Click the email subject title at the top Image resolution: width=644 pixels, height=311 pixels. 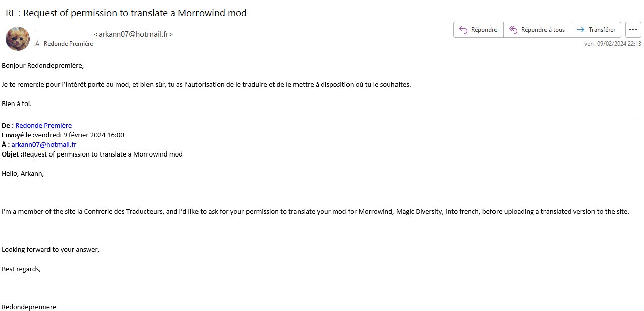(126, 13)
